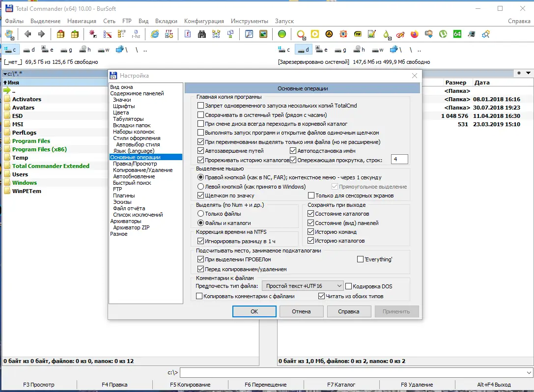
Task: Open the PDF tool from the toolbar
Action: click(x=358, y=34)
